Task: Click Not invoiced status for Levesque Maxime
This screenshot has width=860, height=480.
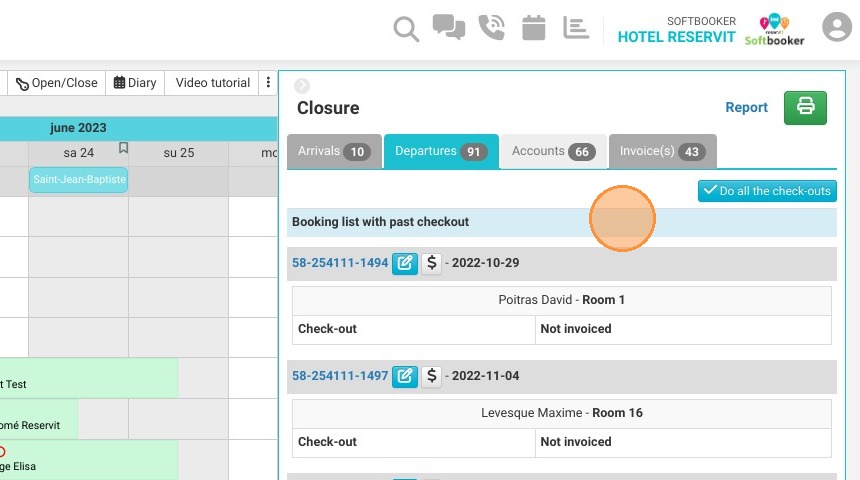Action: pyautogui.click(x=683, y=442)
